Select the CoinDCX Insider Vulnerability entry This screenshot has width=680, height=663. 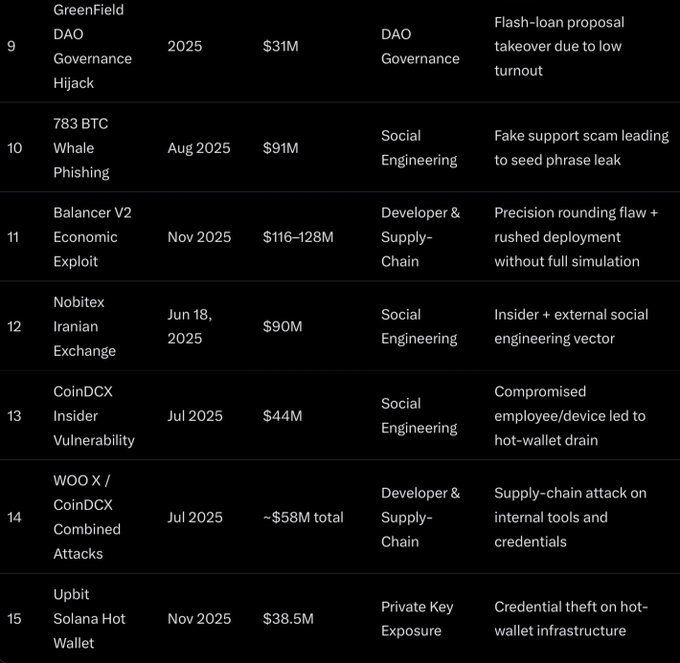93,416
